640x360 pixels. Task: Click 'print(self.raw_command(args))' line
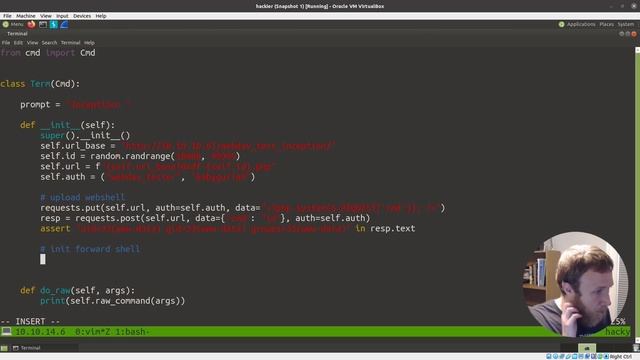tap(113, 301)
